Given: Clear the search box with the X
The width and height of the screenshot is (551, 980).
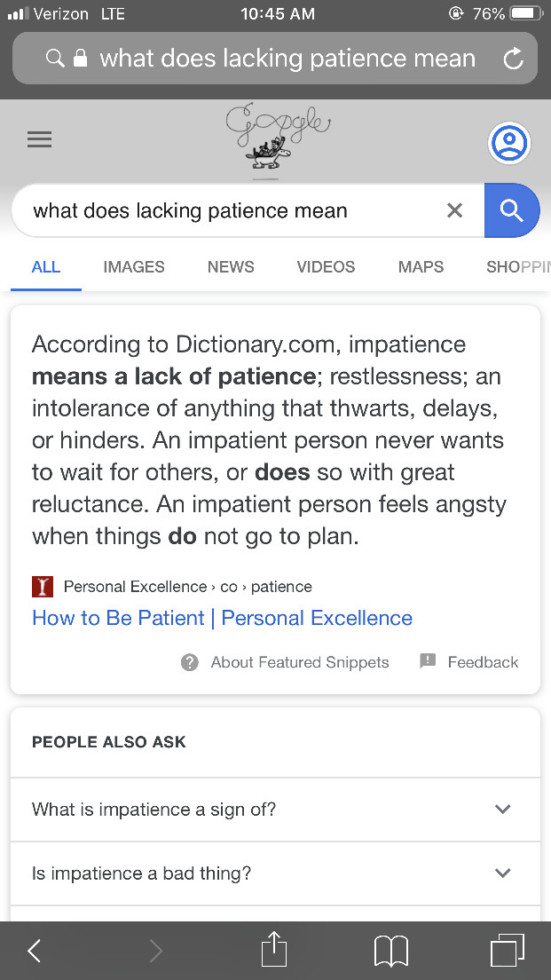Looking at the screenshot, I should click(x=454, y=210).
